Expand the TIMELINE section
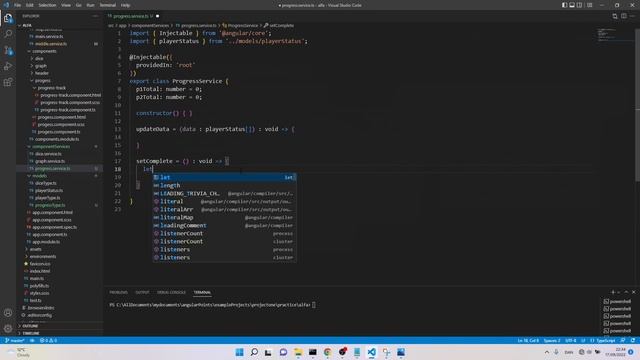This screenshot has width=640, height=360. (31, 333)
